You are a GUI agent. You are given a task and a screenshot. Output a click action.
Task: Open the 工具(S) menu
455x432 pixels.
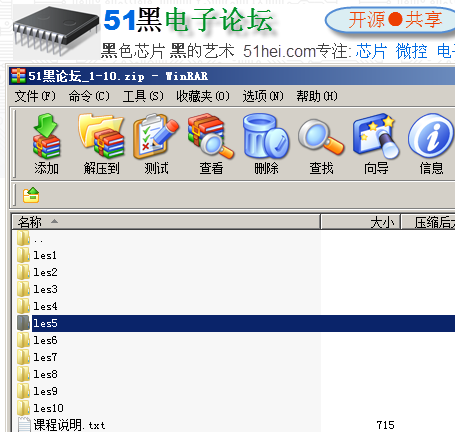[x=143, y=96]
